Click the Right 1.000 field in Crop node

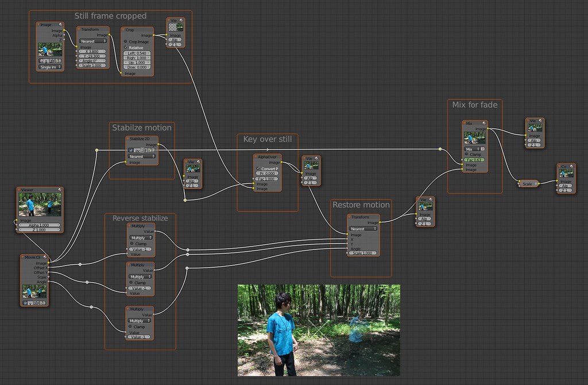[x=137, y=58]
